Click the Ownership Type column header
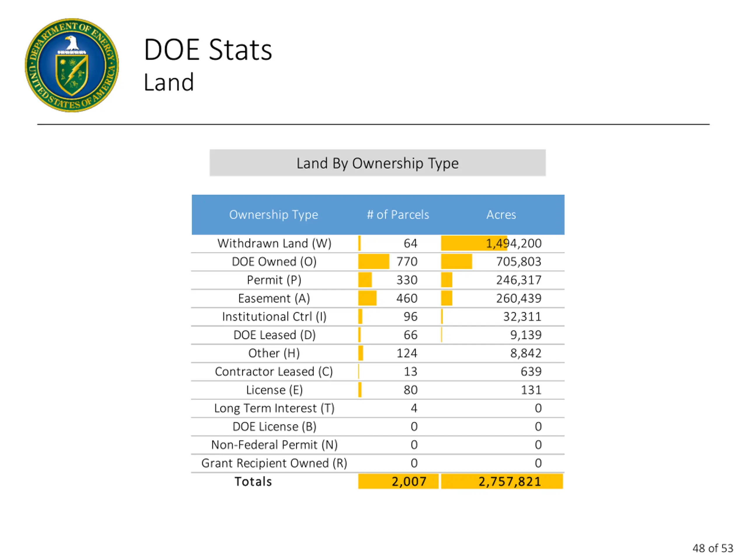The image size is (747, 560). 273,215
